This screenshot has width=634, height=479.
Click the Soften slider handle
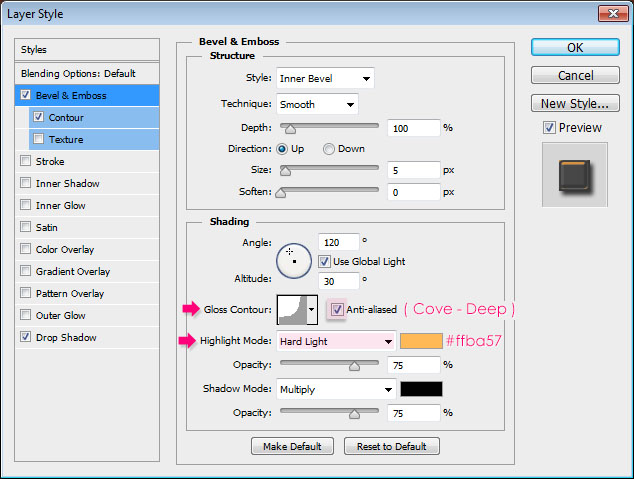tap(280, 193)
